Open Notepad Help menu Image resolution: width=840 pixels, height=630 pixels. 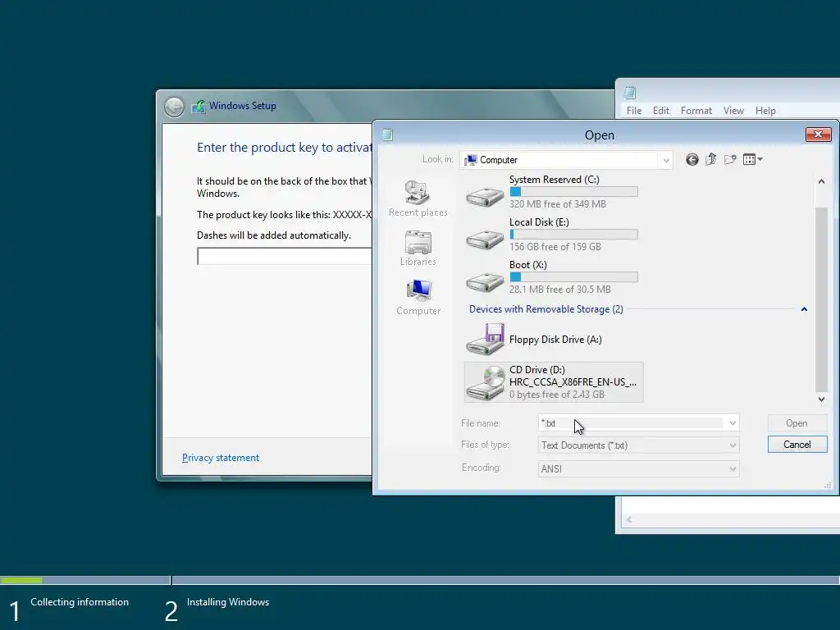[x=765, y=111]
